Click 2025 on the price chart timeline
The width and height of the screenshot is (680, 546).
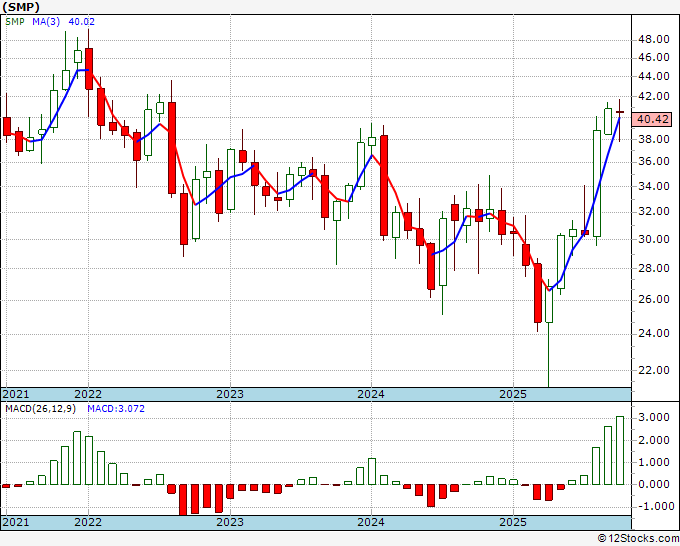pos(513,394)
